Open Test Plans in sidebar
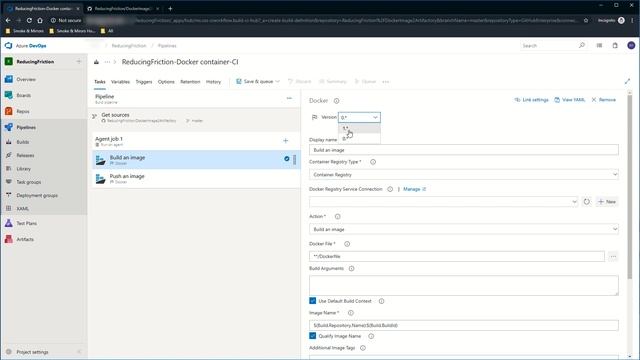The width and height of the screenshot is (640, 360). (x=27, y=223)
